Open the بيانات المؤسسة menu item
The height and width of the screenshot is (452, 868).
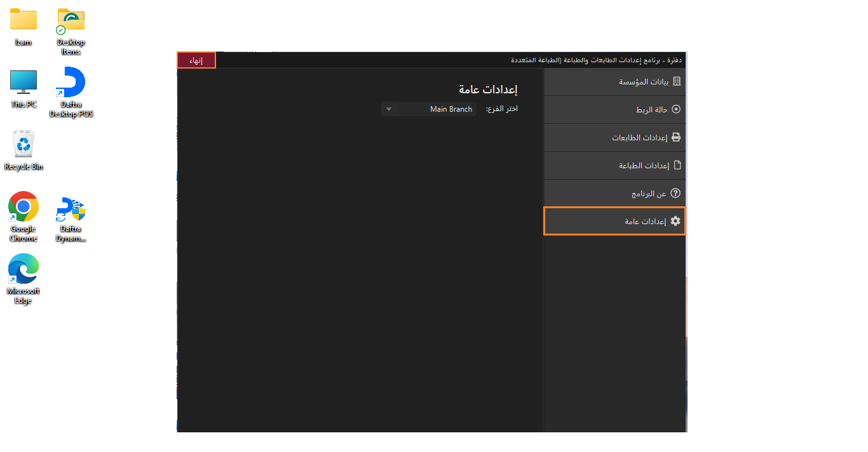[x=614, y=82]
